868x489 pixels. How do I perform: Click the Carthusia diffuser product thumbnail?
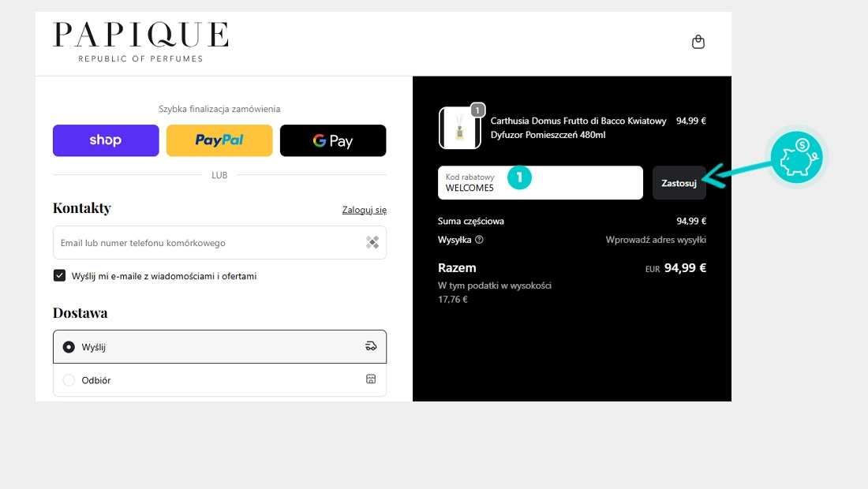(x=459, y=128)
